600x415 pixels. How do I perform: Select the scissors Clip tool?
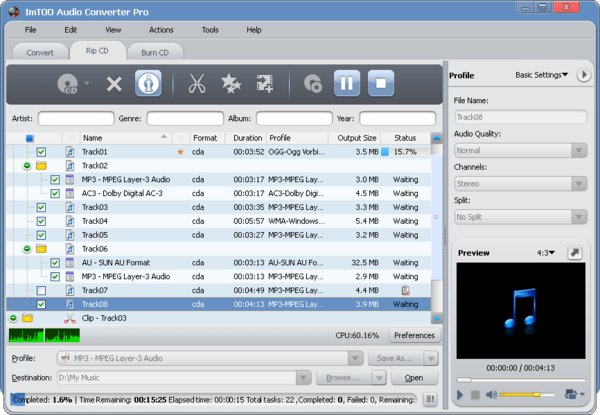pyautogui.click(x=197, y=83)
